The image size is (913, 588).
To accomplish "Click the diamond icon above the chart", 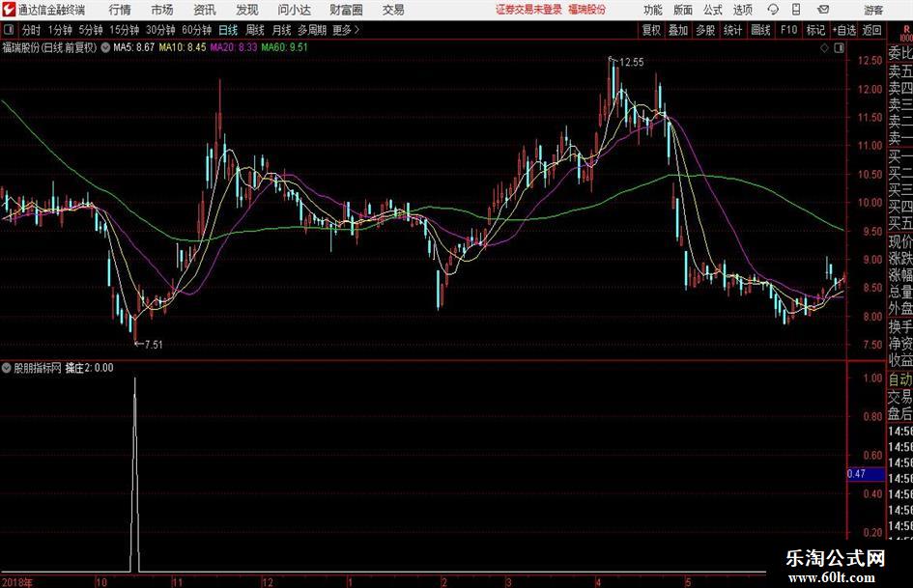I will pyautogui.click(x=824, y=48).
